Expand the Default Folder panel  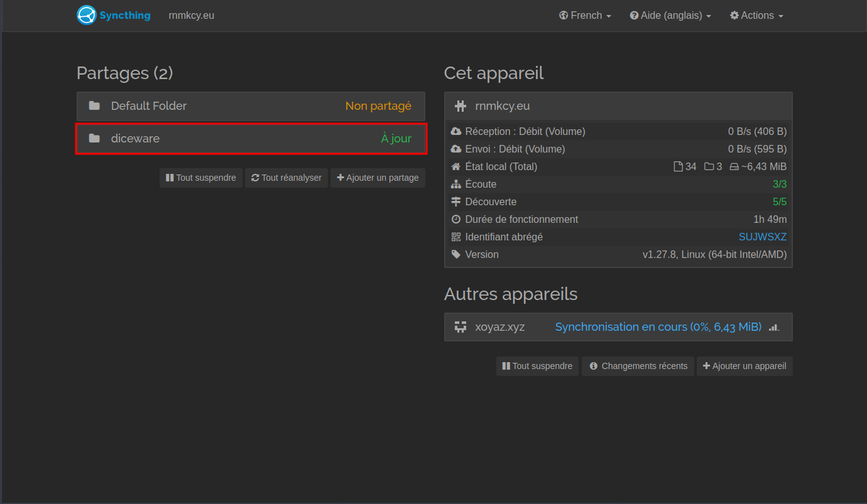pyautogui.click(x=251, y=106)
